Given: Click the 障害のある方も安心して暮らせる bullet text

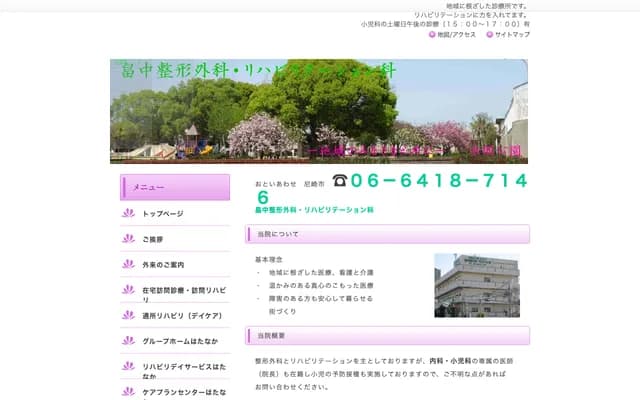Looking at the screenshot, I should [321, 299].
